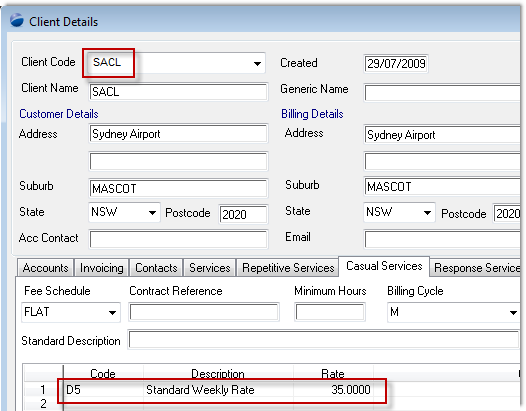Open the Client Code dropdown arrow
Viewport: 526px width, 411px height.
click(257, 63)
